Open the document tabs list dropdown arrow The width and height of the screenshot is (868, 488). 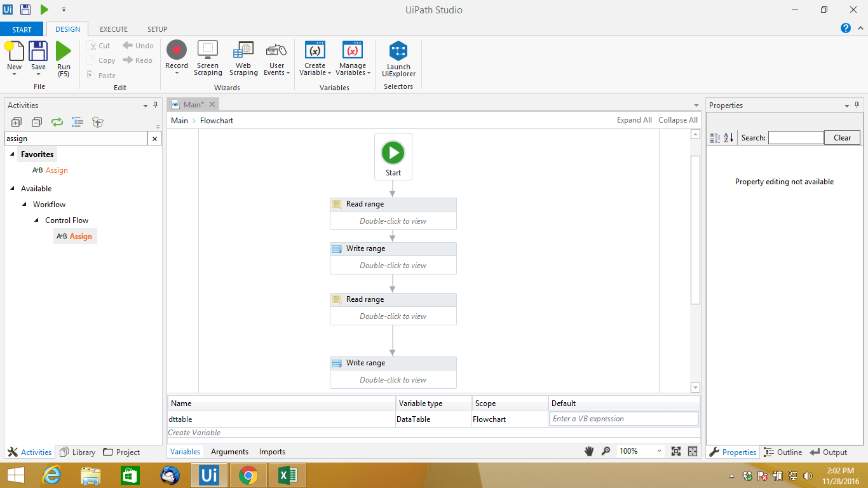pyautogui.click(x=696, y=105)
